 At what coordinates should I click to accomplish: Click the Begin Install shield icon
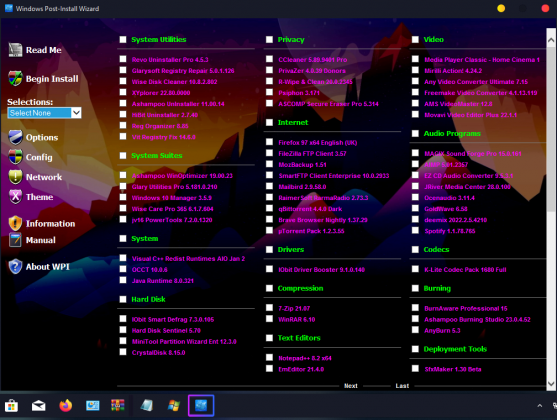tap(15, 79)
